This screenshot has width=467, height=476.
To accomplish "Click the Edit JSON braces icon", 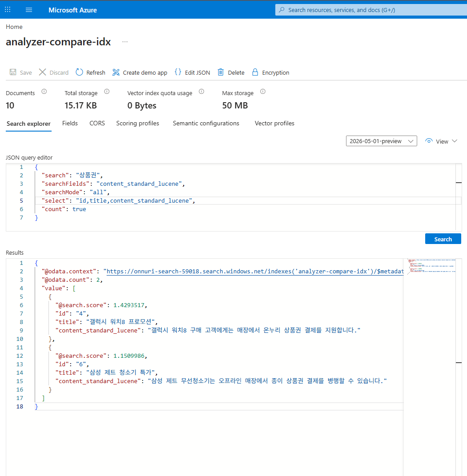I will point(178,72).
